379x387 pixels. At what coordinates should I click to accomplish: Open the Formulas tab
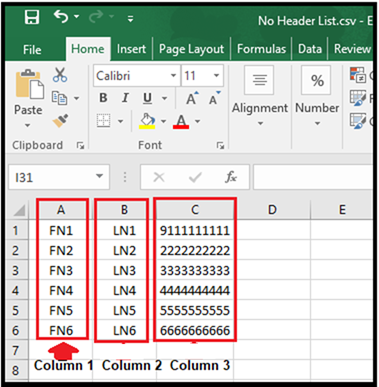(261, 49)
